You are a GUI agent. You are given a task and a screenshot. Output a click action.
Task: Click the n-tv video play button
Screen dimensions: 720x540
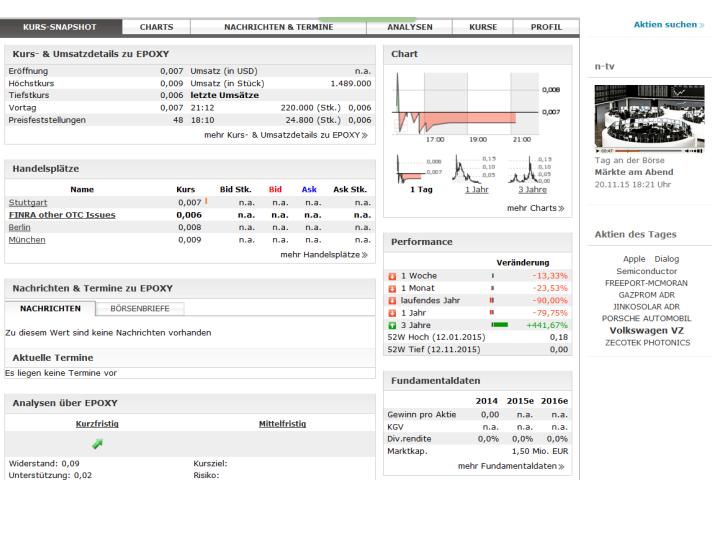click(x=597, y=151)
